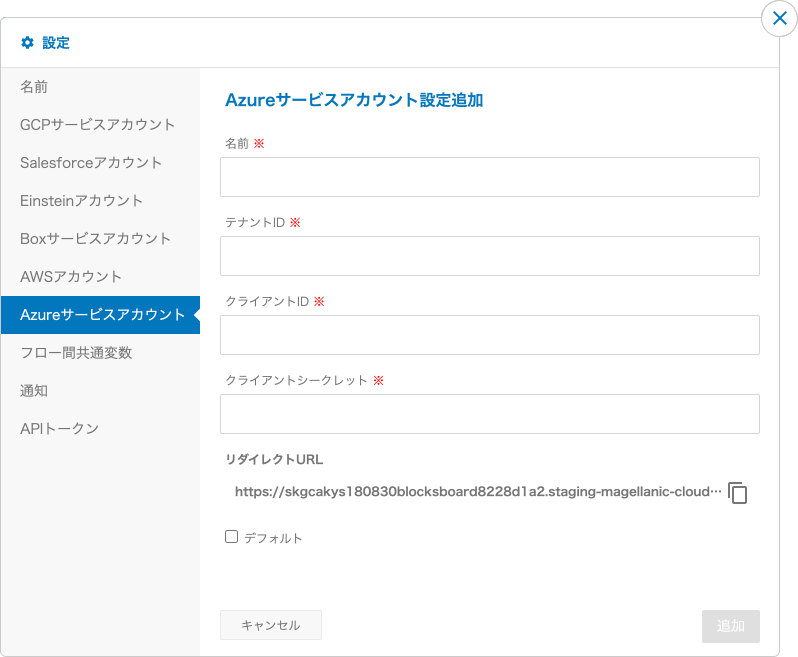The image size is (798, 657).
Task: Open the 名前 settings section
Action: [x=100, y=87]
